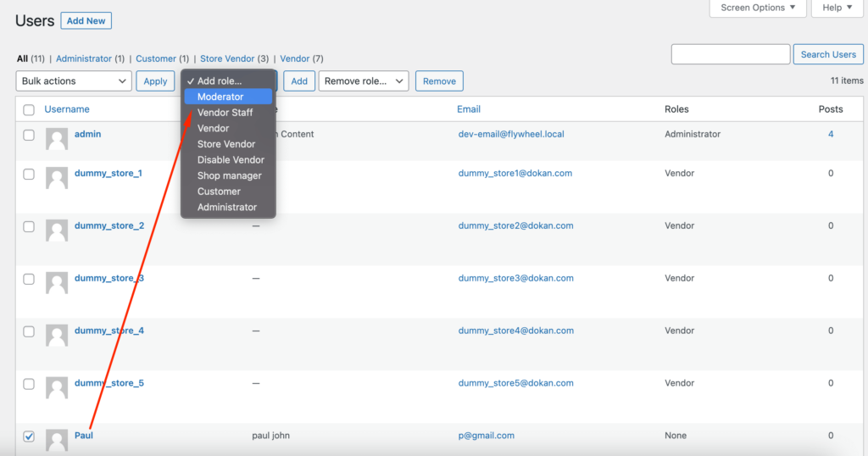
Task: Open the Remove role dropdown
Action: click(x=364, y=81)
